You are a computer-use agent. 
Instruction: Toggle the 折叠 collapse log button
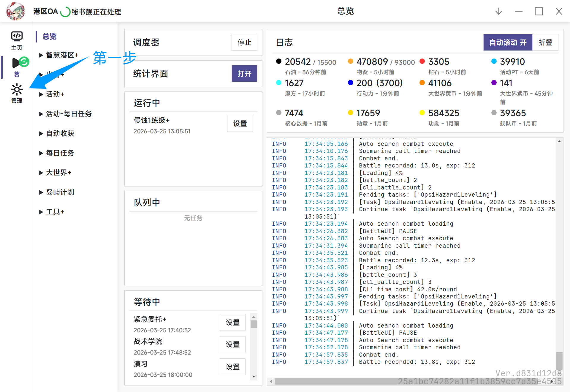(545, 42)
